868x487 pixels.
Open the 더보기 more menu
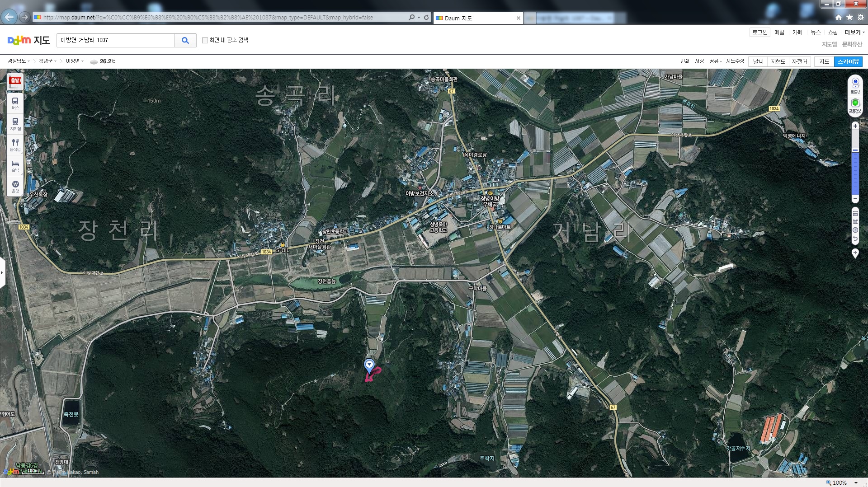[x=854, y=32]
